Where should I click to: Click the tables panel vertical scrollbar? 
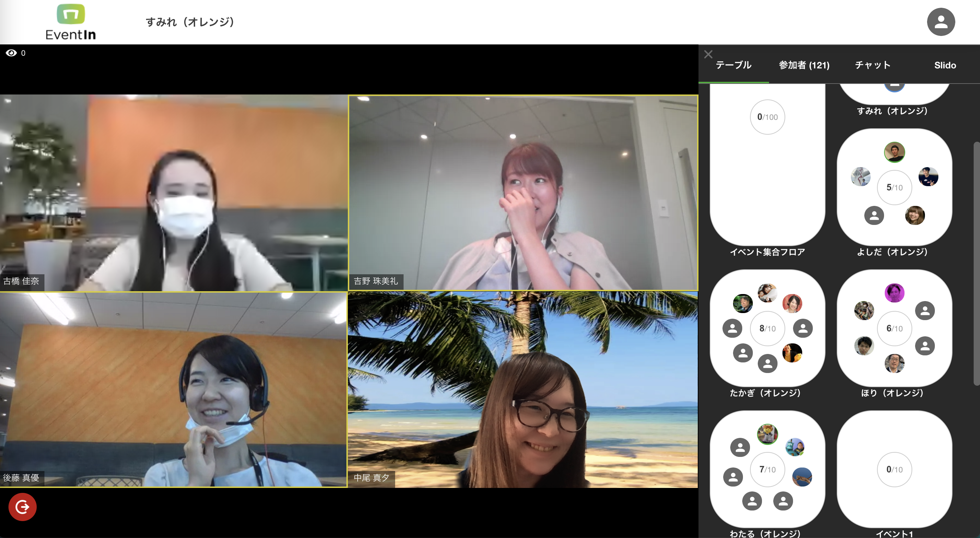pos(976,263)
